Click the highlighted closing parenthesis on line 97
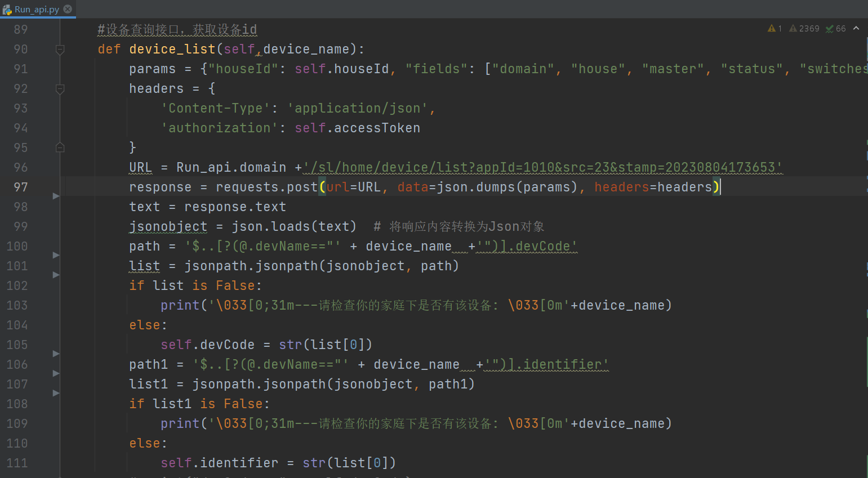 716,187
